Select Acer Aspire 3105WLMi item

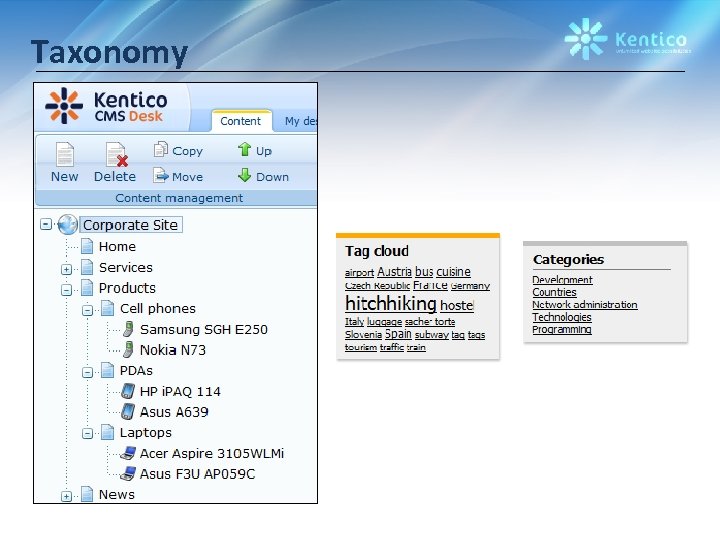point(212,453)
